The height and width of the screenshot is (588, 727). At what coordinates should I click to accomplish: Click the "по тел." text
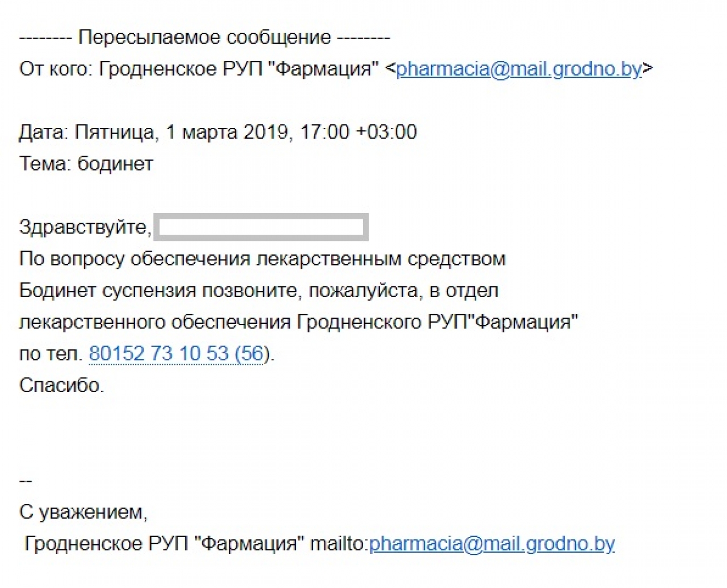coord(50,354)
